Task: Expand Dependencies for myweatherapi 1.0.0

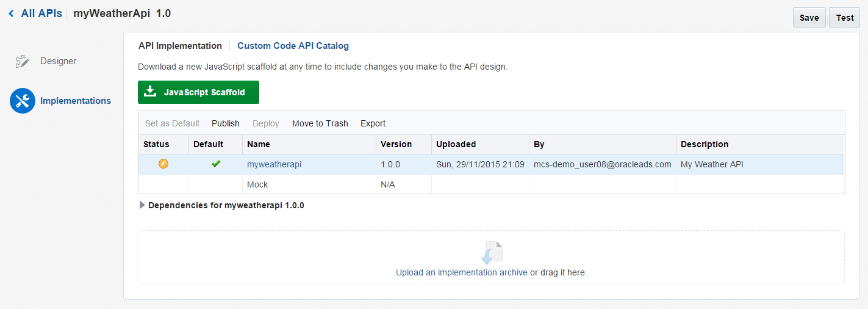Action: [143, 206]
